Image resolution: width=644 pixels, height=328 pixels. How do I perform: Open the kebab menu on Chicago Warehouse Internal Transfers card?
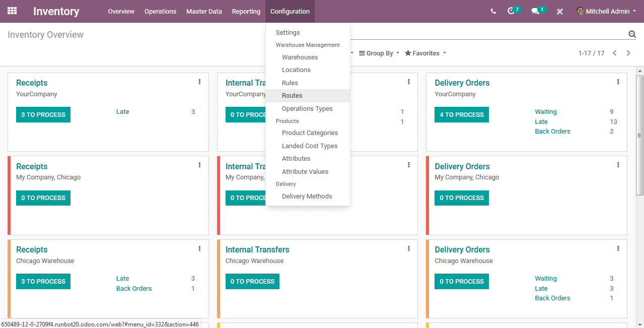[409, 248]
